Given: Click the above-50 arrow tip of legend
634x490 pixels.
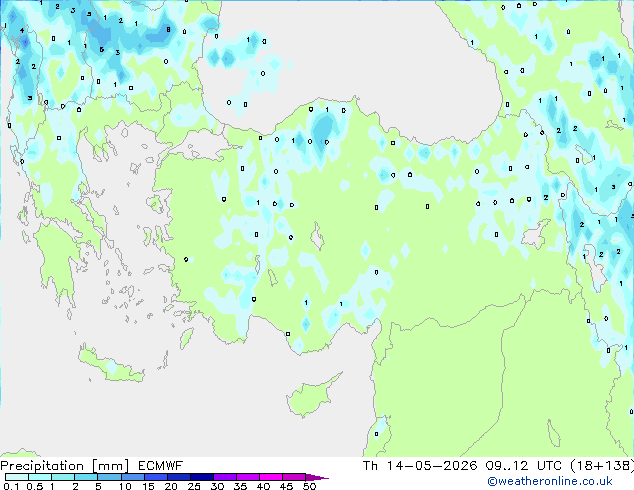Looking at the screenshot, I should pyautogui.click(x=317, y=477).
